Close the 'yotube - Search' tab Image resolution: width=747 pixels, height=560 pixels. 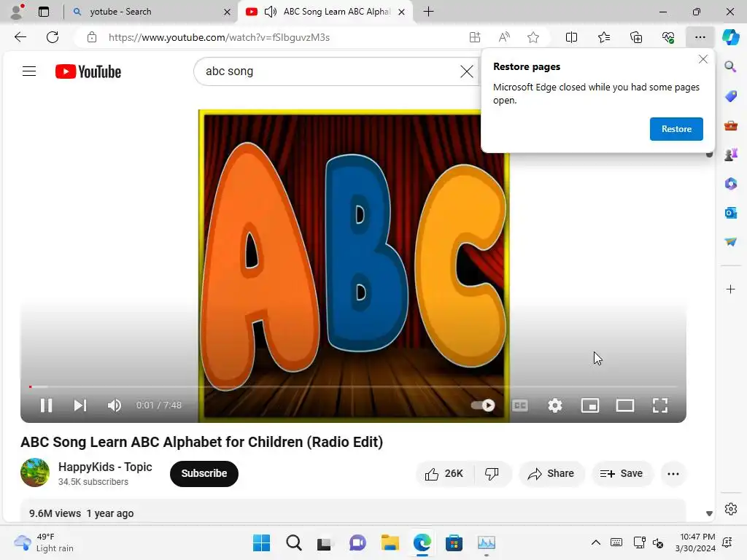tap(228, 12)
